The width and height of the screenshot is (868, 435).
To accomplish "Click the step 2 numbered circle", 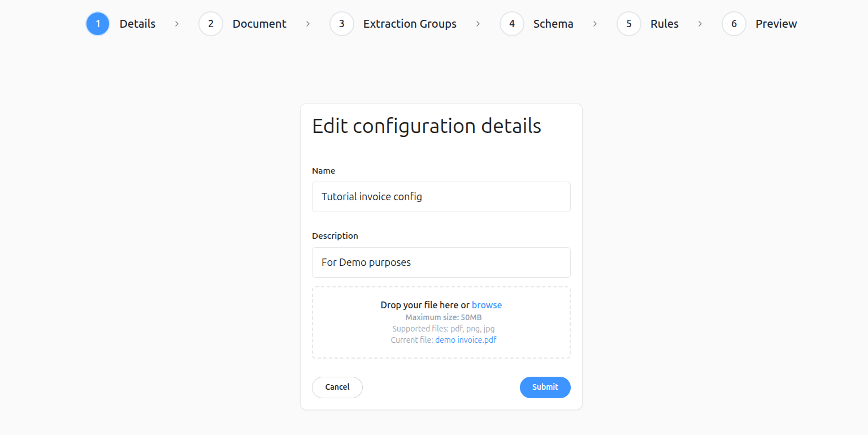I will [211, 24].
